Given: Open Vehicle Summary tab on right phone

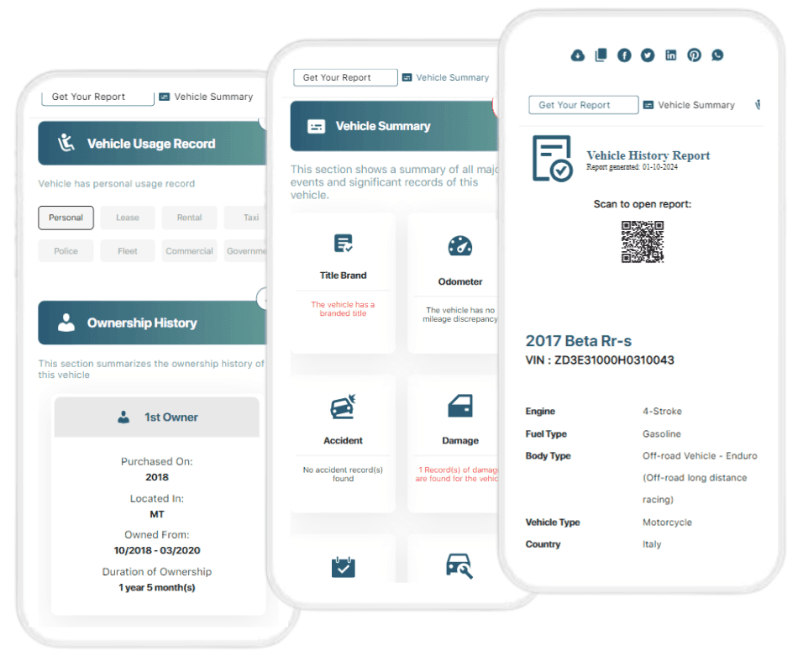Looking at the screenshot, I should [x=688, y=105].
